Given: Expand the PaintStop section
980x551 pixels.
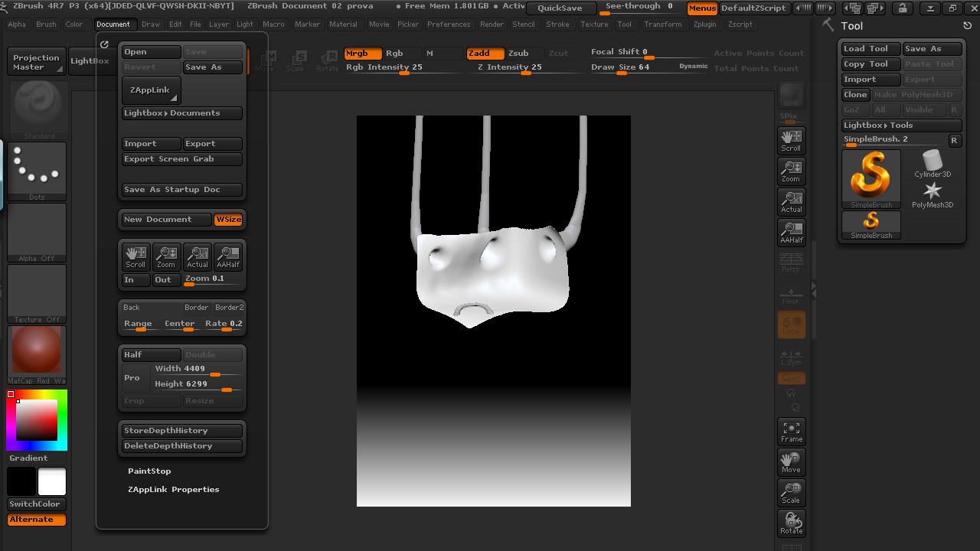Looking at the screenshot, I should [149, 471].
